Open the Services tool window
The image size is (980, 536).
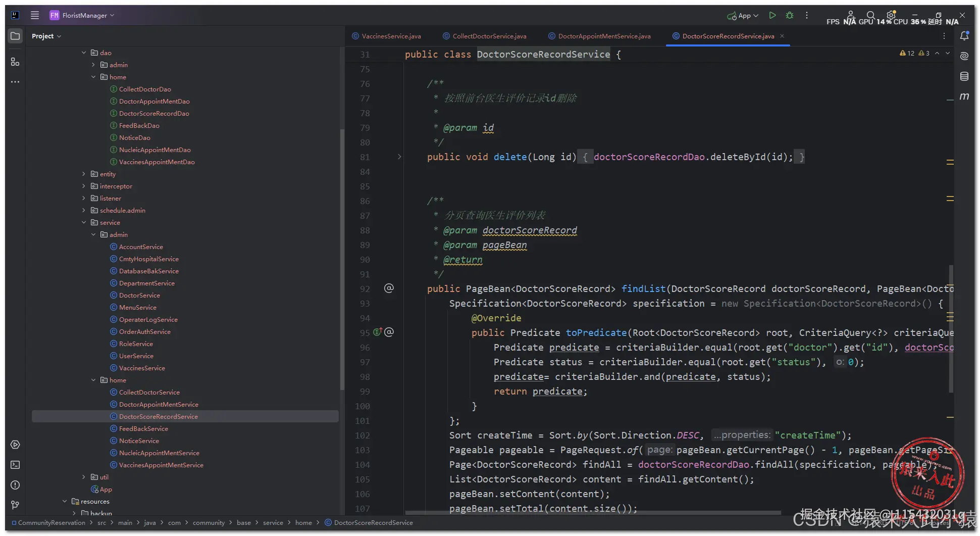pyautogui.click(x=15, y=445)
